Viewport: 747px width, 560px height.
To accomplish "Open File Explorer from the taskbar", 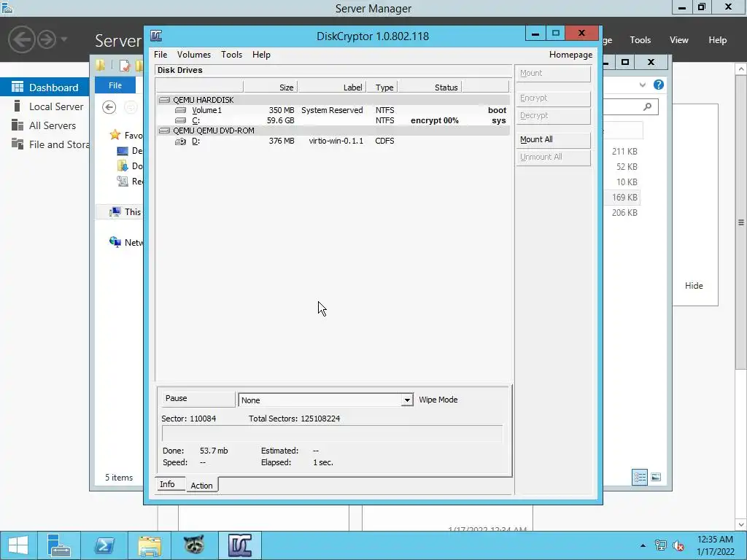I will [150, 545].
